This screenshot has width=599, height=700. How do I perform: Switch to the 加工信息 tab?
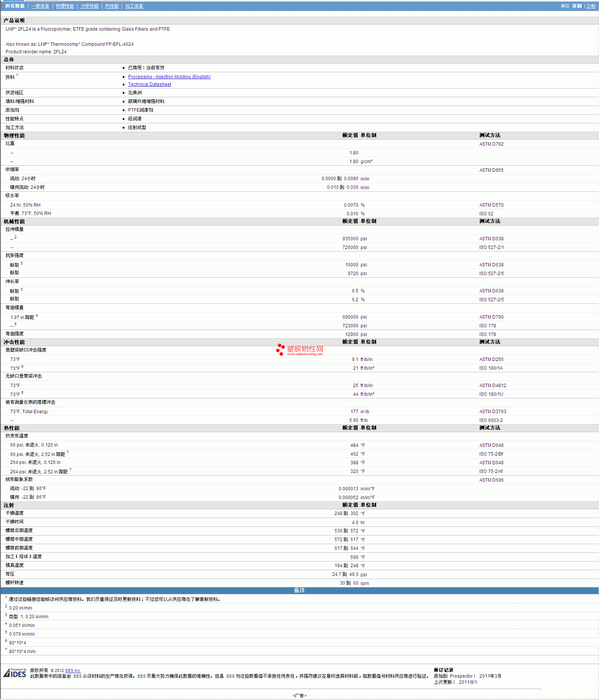(x=134, y=6)
